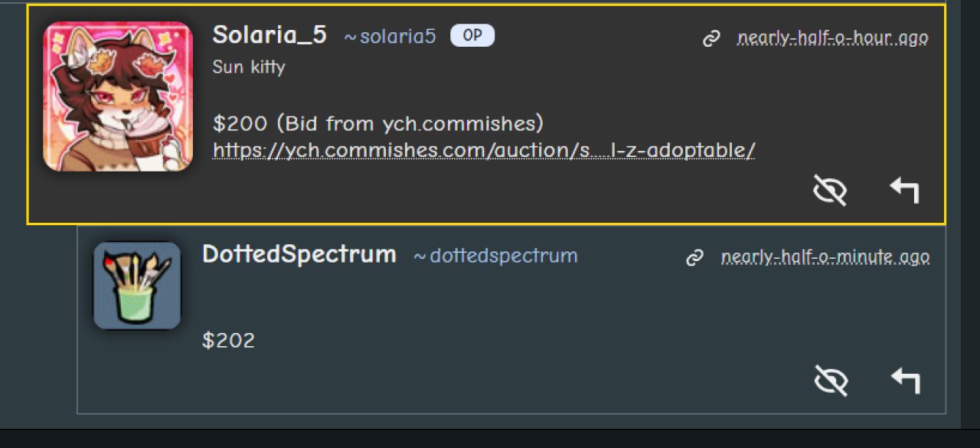Click the "Sun kitty" user tagline
Viewport: 980px width, 448px height.
point(249,67)
